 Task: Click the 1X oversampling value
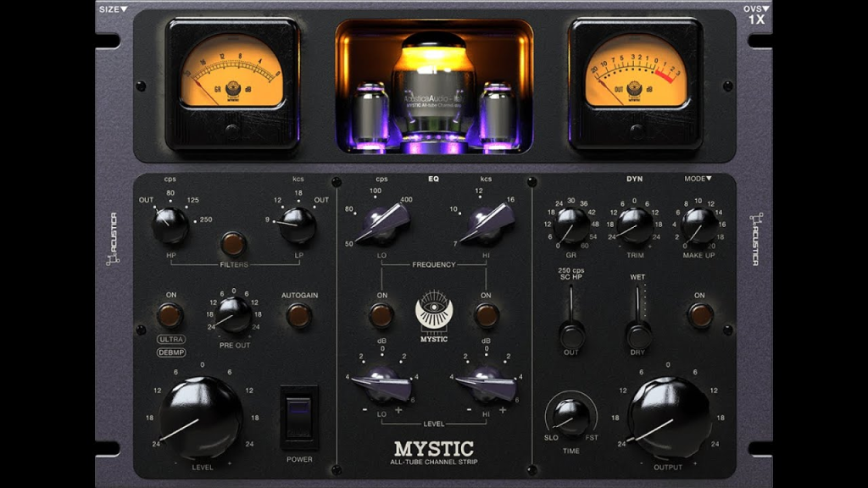point(757,19)
